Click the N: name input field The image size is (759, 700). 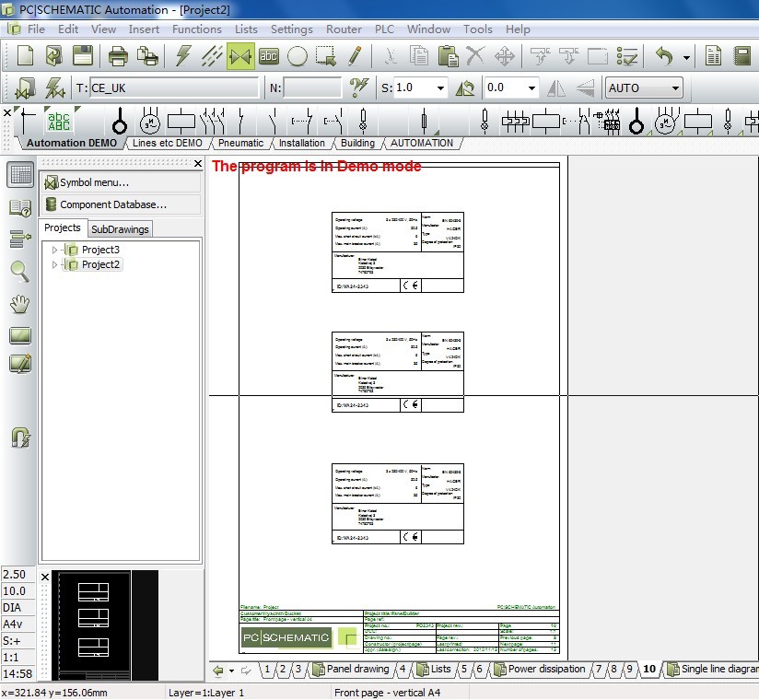[312, 88]
